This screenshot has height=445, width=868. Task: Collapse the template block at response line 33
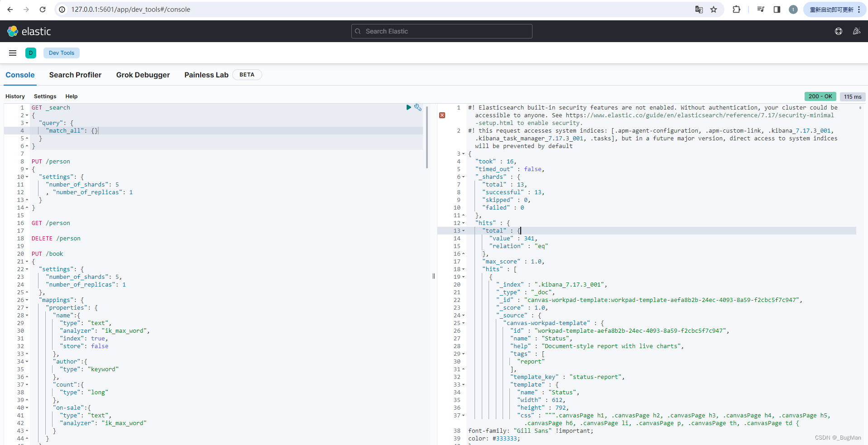[x=463, y=385]
